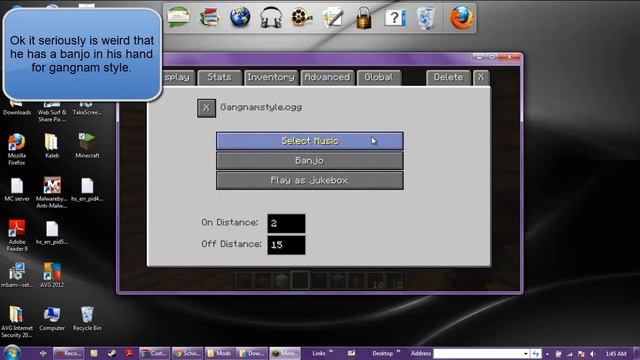Open the Recycle Bin desktop icon
Image resolution: width=640 pixels, height=360 pixels.
87,319
